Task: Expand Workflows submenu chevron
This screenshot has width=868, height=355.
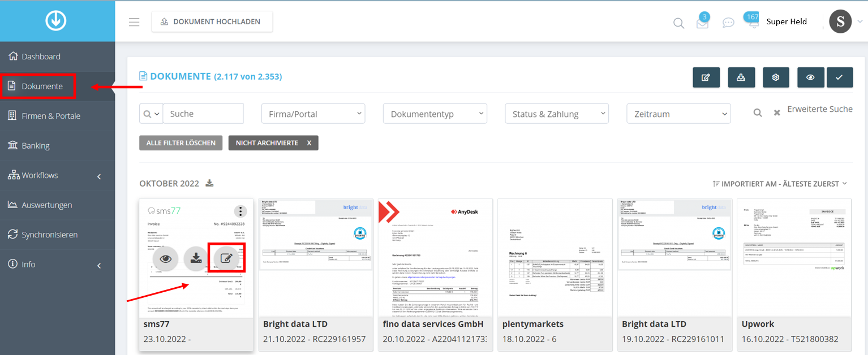Action: (99, 176)
